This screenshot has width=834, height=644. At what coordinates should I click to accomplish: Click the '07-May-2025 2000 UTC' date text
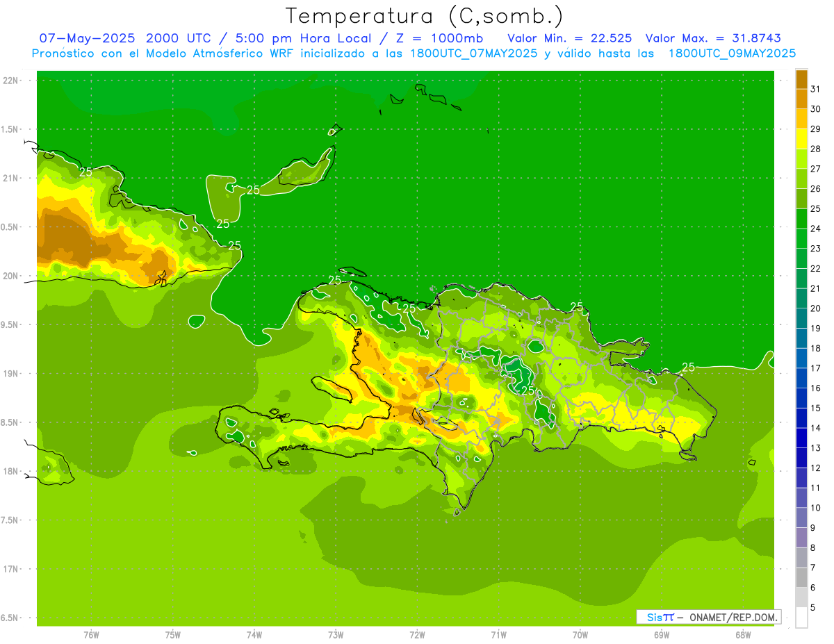coord(126,38)
